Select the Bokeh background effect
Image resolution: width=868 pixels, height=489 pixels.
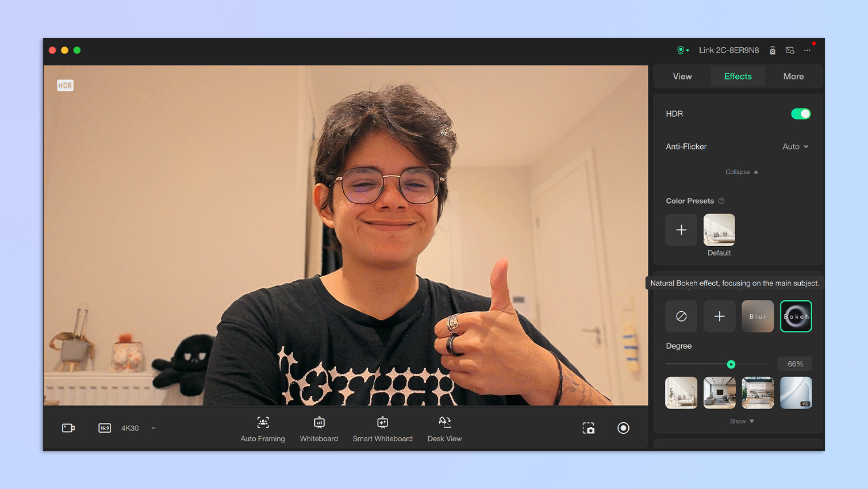[796, 316]
